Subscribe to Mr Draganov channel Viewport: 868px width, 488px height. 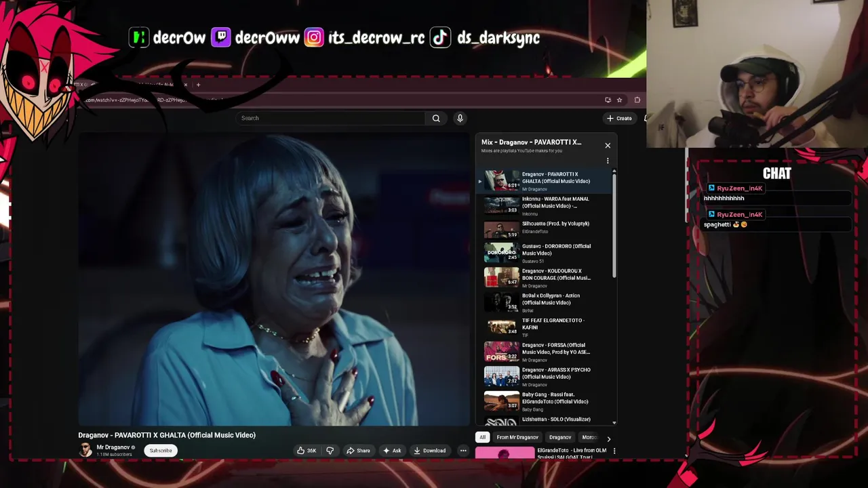(161, 450)
